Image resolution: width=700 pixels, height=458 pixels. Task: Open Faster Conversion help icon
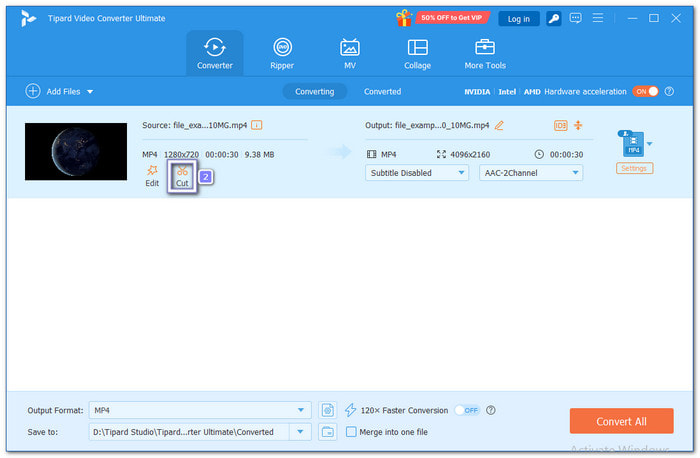[x=491, y=410]
